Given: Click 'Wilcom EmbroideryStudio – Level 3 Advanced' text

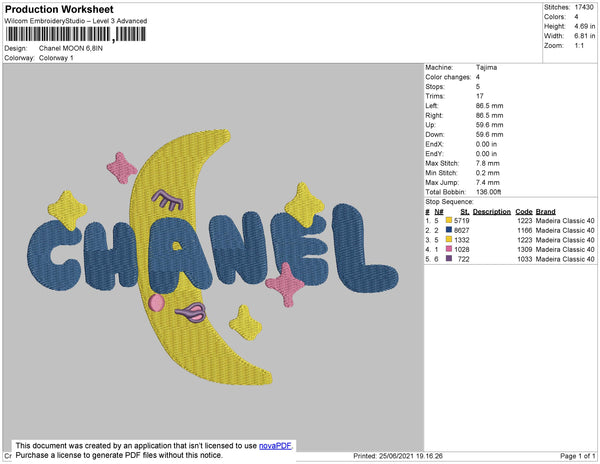Looking at the screenshot, I should 76,21.
